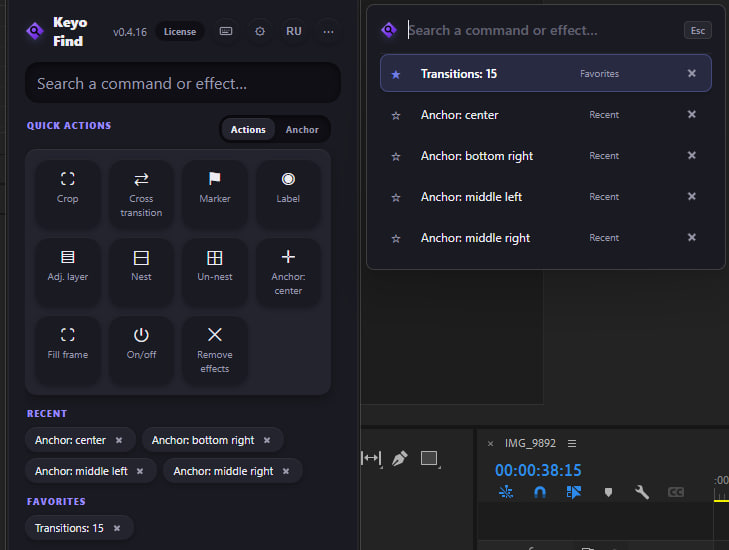This screenshot has height=550, width=729.
Task: Remove Anchor: middle right recent chip
Action: 286,471
